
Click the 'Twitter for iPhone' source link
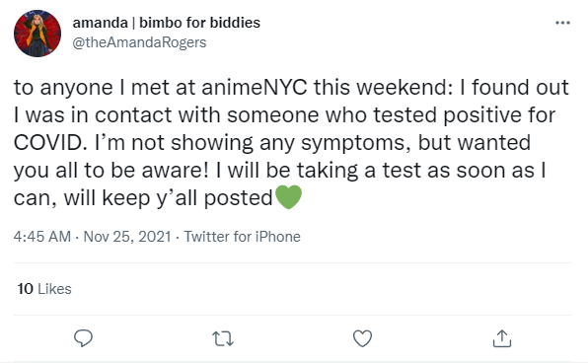coord(242,237)
